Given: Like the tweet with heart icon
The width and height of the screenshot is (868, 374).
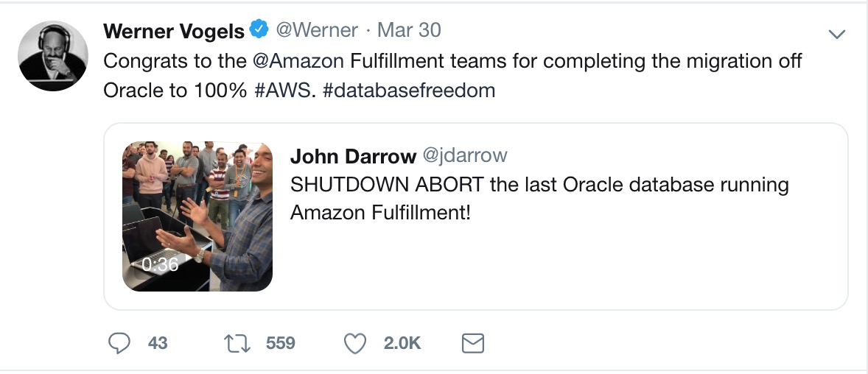Looking at the screenshot, I should (356, 343).
